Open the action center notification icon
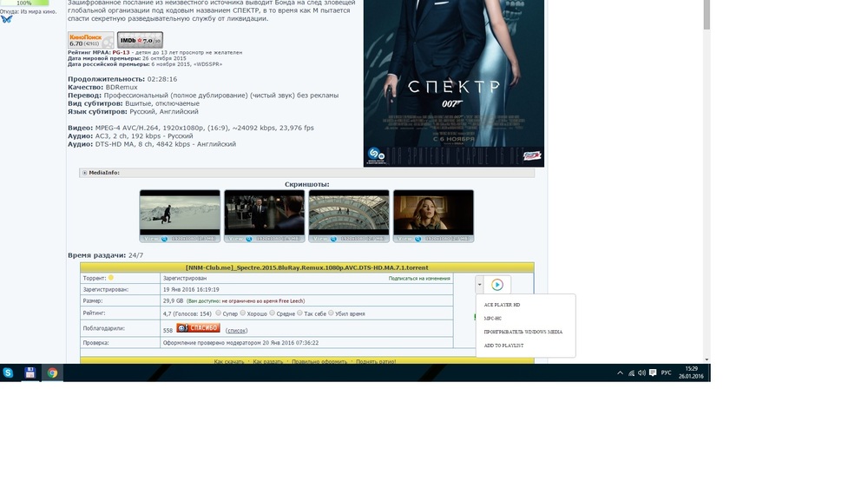This screenshot has height=488, width=868. pos(652,373)
